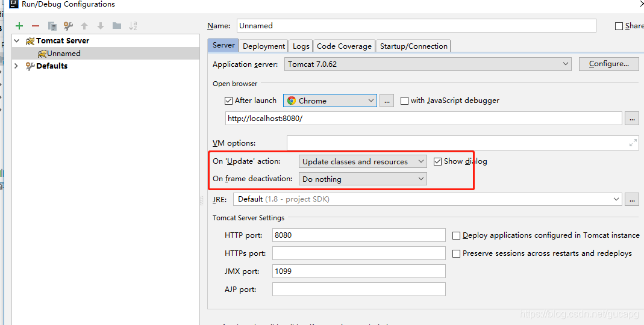This screenshot has height=325, width=644.
Task: Switch to the Logs tab
Action: click(301, 46)
